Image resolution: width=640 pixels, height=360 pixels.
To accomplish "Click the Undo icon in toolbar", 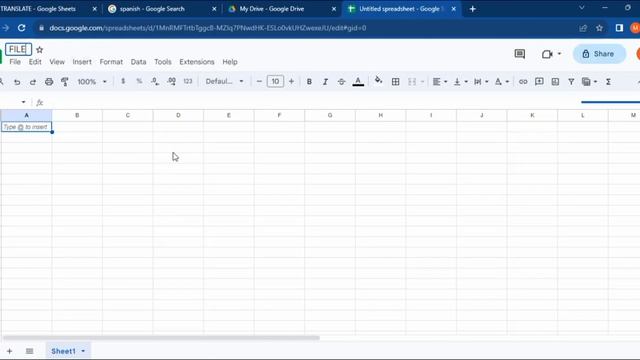I will pyautogui.click(x=17, y=82).
